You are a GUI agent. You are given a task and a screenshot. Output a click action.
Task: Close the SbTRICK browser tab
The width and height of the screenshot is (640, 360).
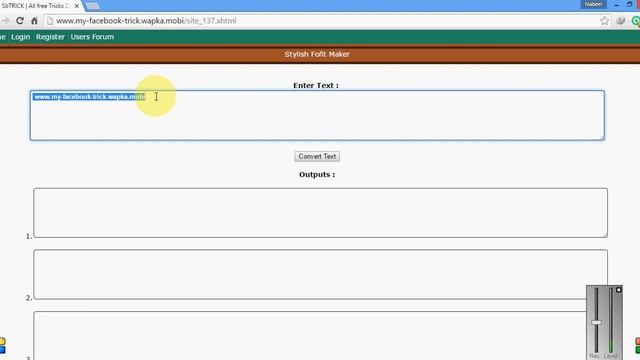(x=76, y=6)
